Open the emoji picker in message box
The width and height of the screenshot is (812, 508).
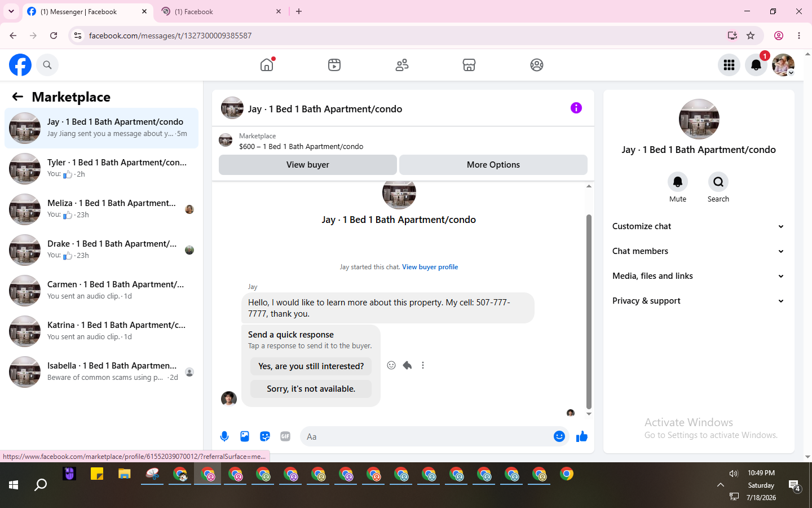[x=559, y=436]
